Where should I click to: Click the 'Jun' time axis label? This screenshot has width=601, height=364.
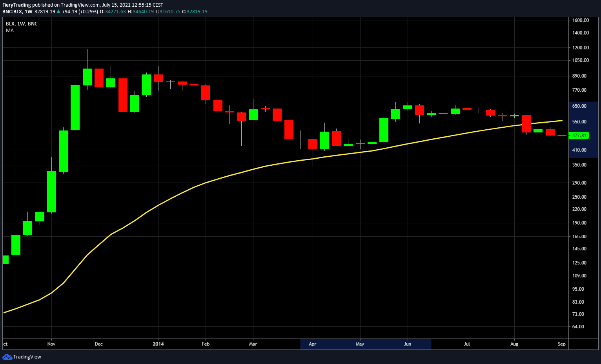(408, 344)
